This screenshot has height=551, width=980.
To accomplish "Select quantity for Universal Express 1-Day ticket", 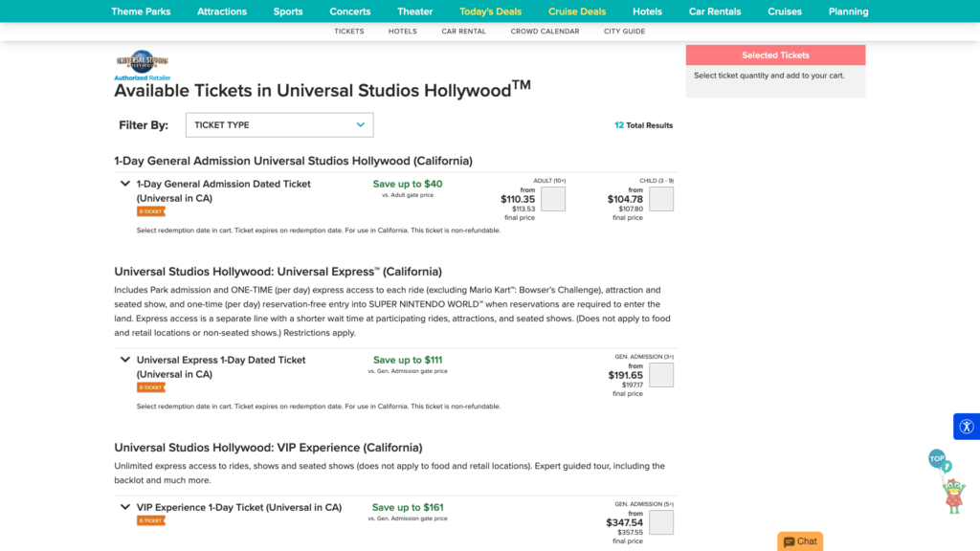I will point(661,375).
